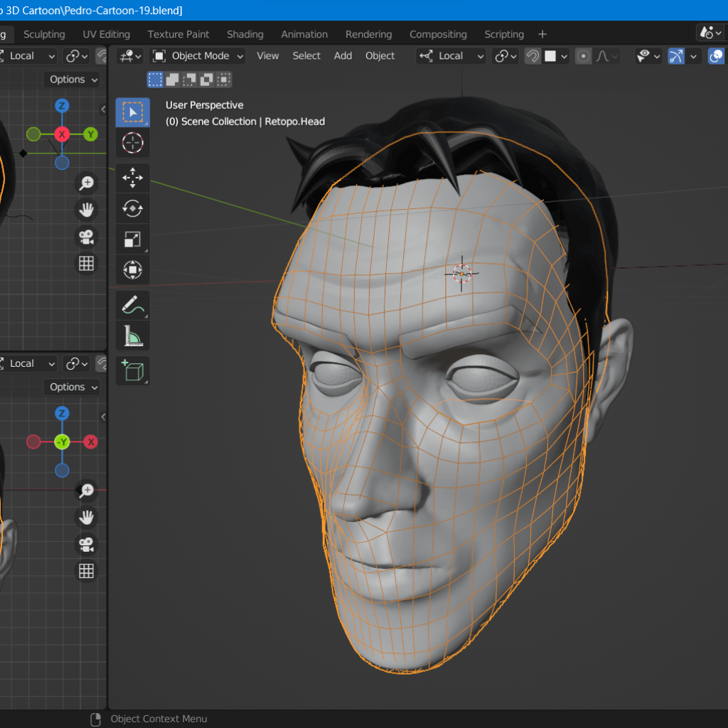Open Local orientation dropdown in bottom-left viewport

(x=28, y=363)
